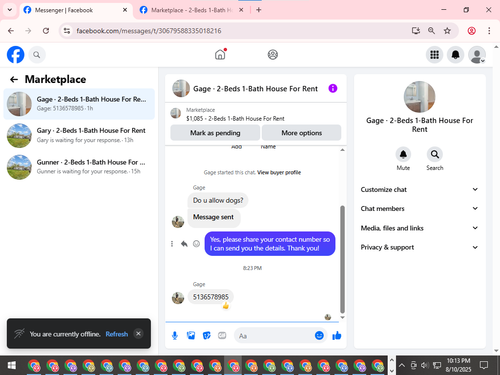
Task: Reply to the sent message arrow icon
Action: [x=184, y=244]
